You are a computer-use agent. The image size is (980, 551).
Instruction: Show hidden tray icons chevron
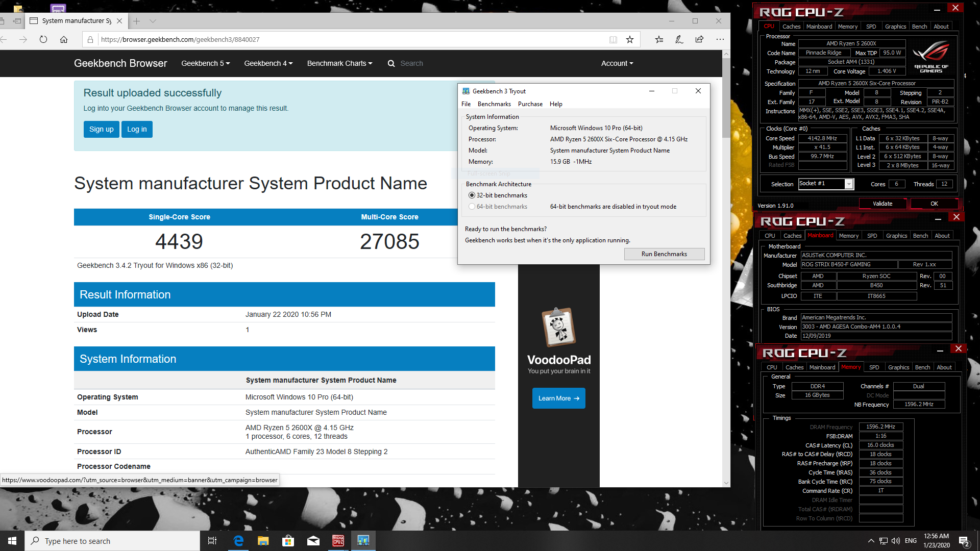(x=871, y=541)
